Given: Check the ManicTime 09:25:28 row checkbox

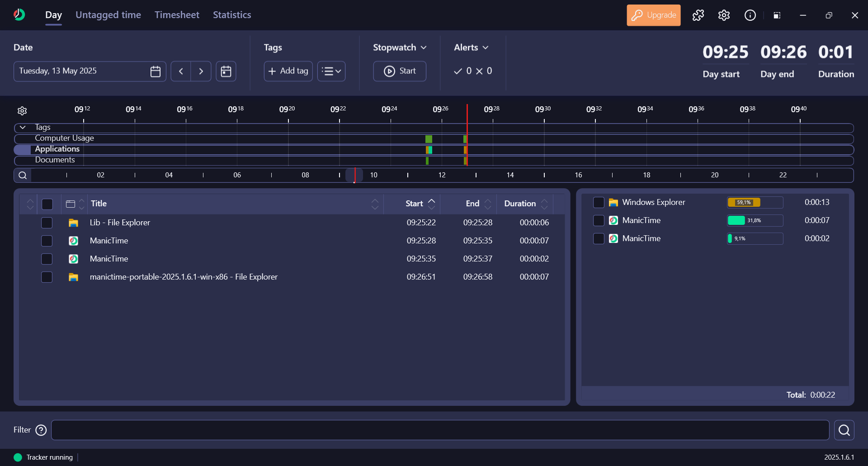Looking at the screenshot, I should point(47,241).
